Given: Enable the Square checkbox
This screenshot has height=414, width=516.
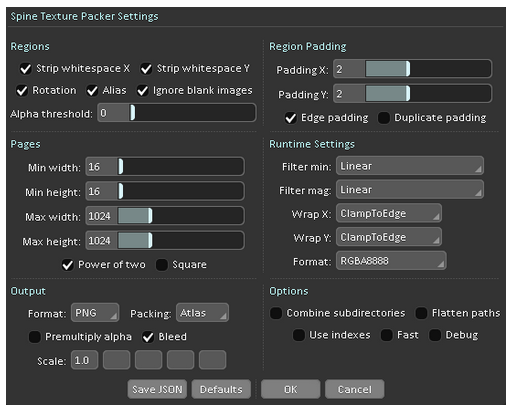Looking at the screenshot, I should [162, 265].
